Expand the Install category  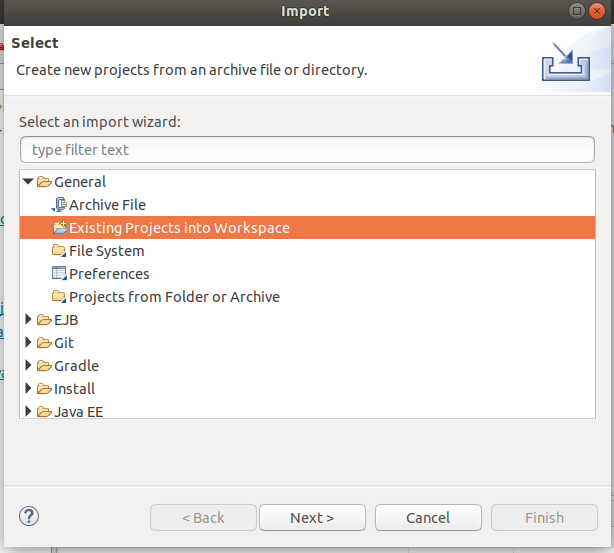click(x=28, y=389)
